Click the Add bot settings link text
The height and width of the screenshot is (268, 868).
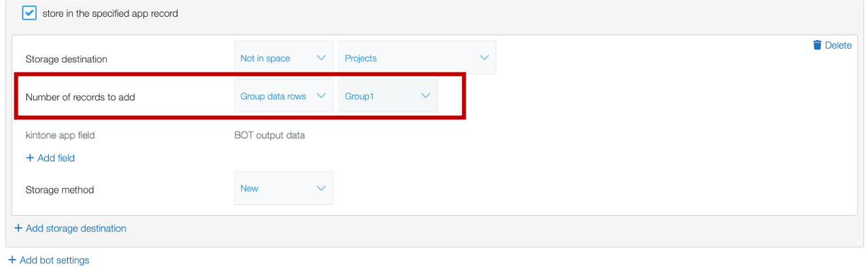pos(54,260)
